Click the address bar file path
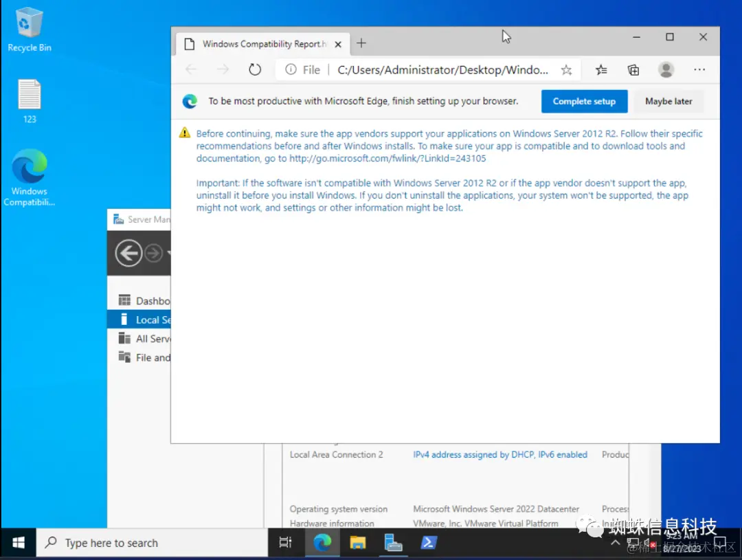 click(442, 70)
